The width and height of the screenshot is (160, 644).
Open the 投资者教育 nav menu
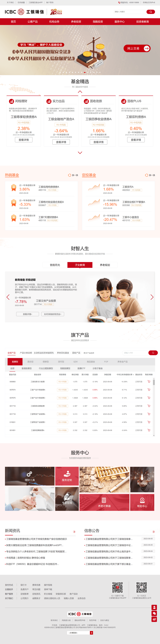pos(143,22)
